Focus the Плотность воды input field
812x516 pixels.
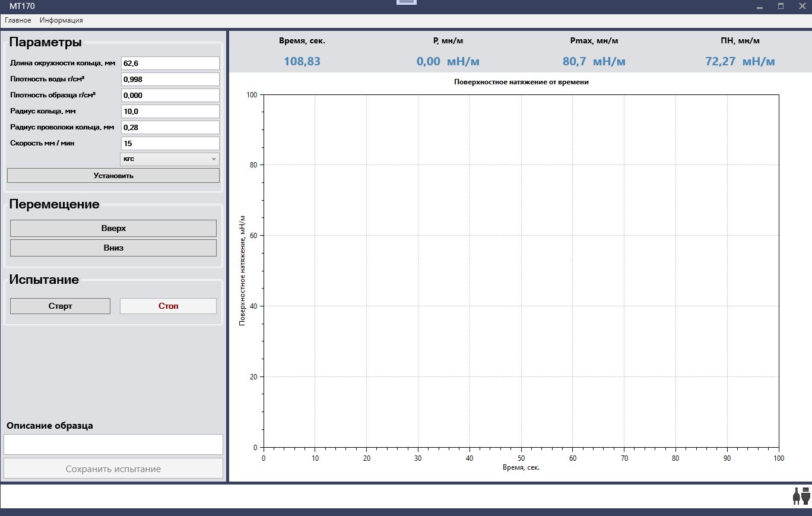tap(170, 79)
